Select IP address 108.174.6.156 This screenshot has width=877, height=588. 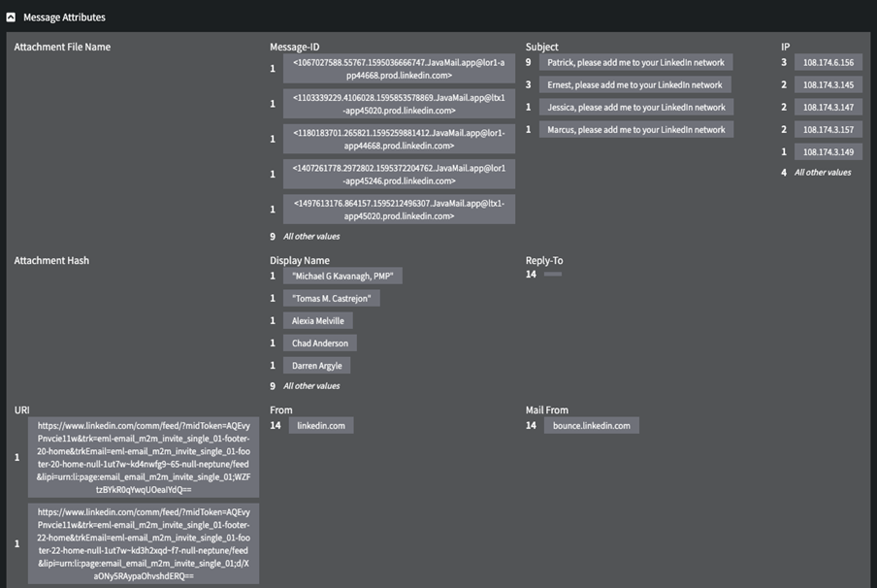click(828, 62)
